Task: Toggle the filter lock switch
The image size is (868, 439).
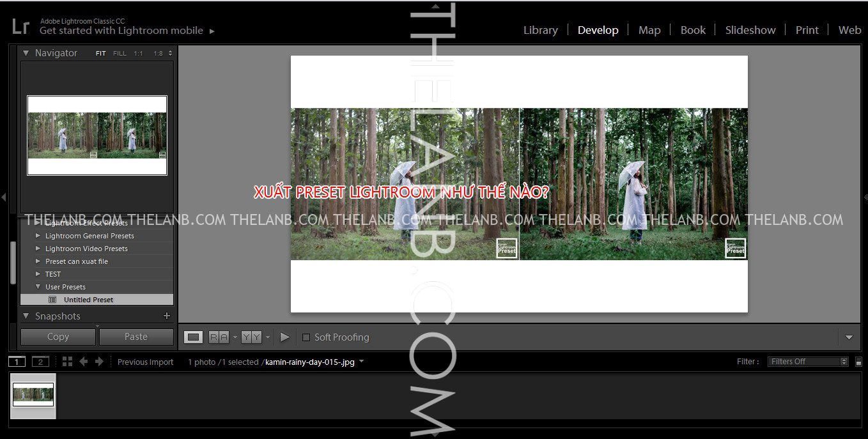Action: (858, 362)
